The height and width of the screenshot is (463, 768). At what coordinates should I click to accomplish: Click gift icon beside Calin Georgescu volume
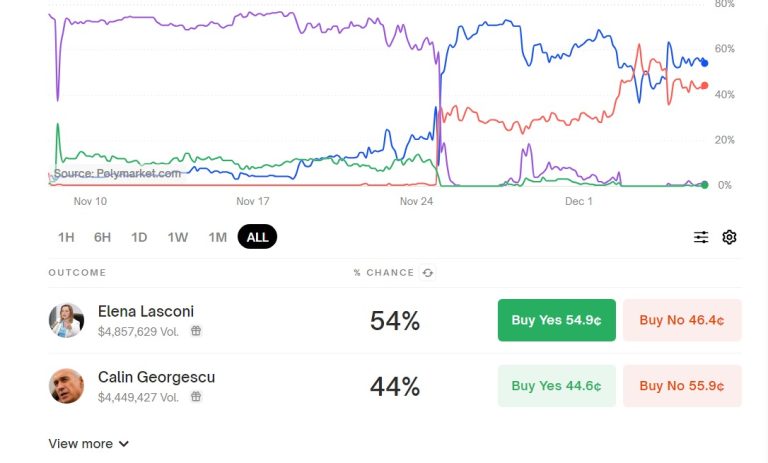pos(196,396)
